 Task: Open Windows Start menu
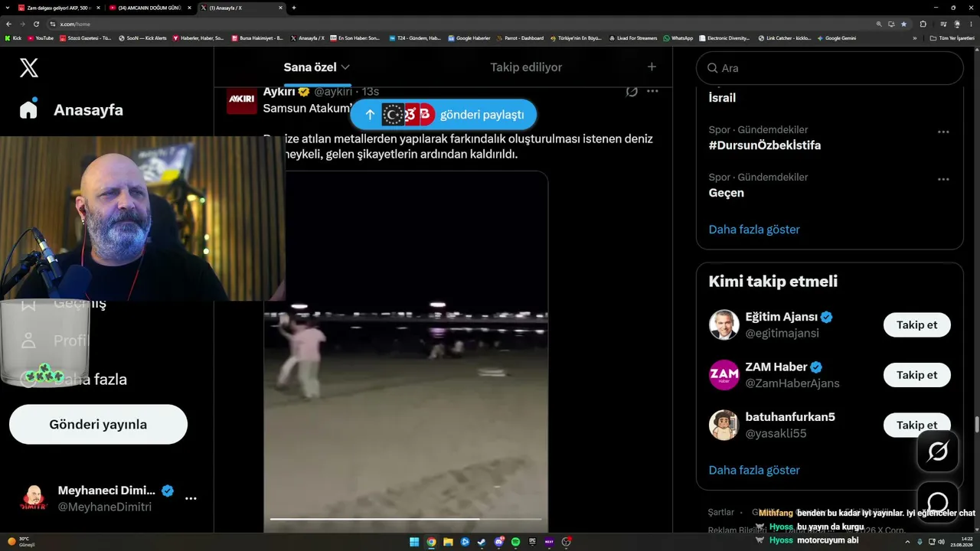[414, 542]
